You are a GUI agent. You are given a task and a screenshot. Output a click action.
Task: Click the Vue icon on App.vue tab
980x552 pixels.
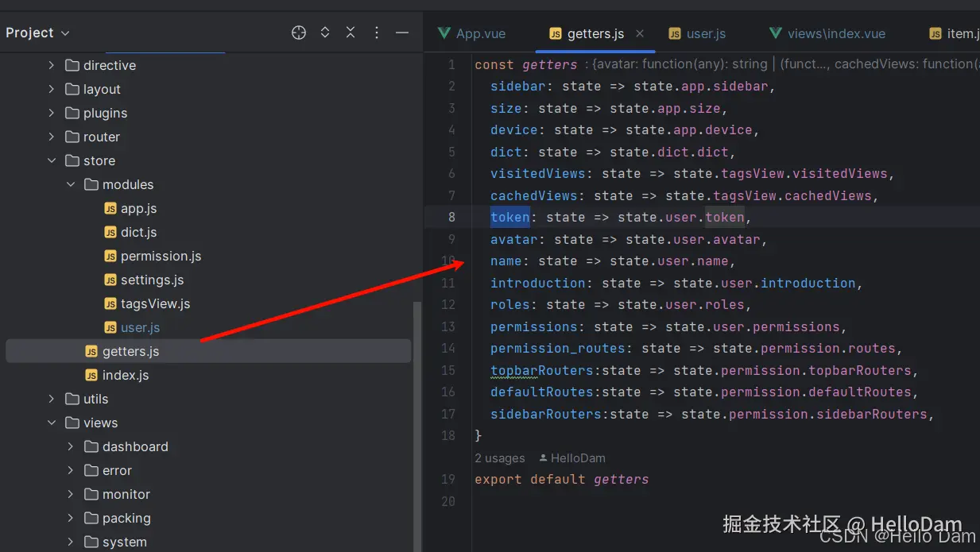444,33
